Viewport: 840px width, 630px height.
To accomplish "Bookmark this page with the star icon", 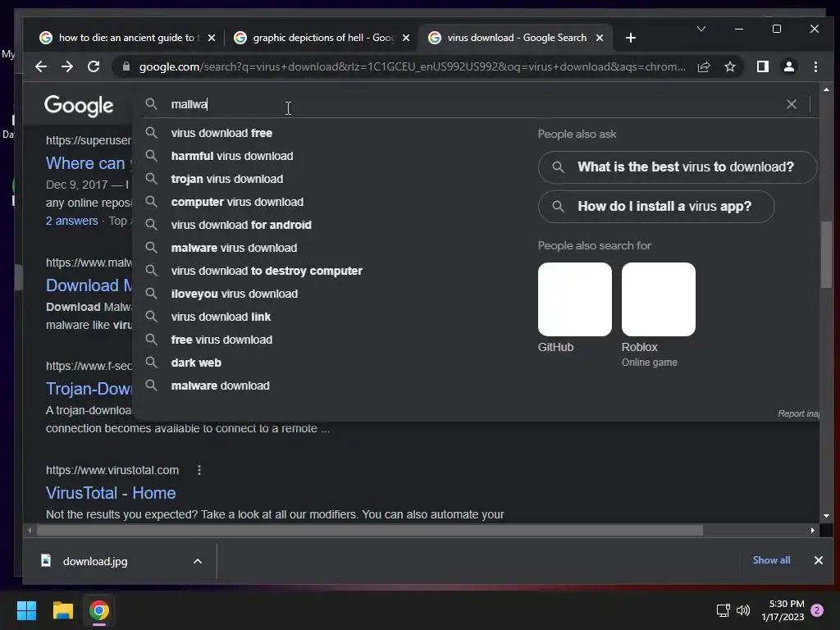I will coord(729,67).
